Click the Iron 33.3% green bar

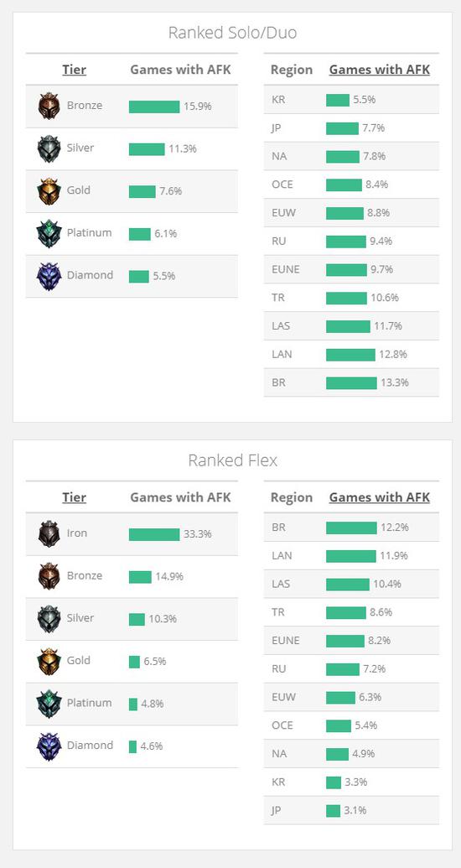point(154,534)
